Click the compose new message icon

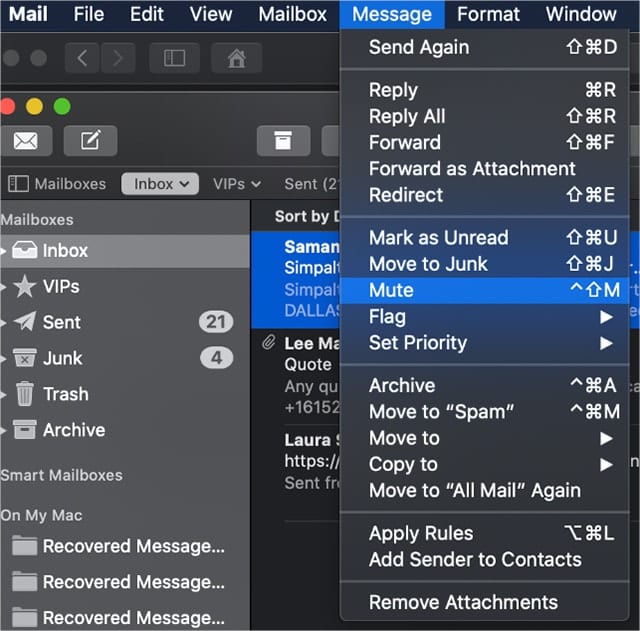[x=90, y=141]
